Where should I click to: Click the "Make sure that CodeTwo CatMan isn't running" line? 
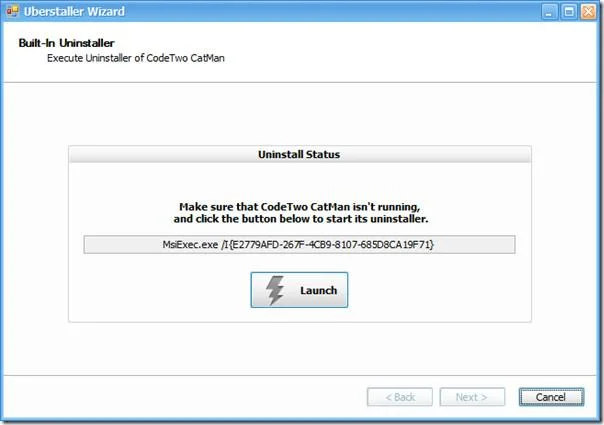coord(300,207)
